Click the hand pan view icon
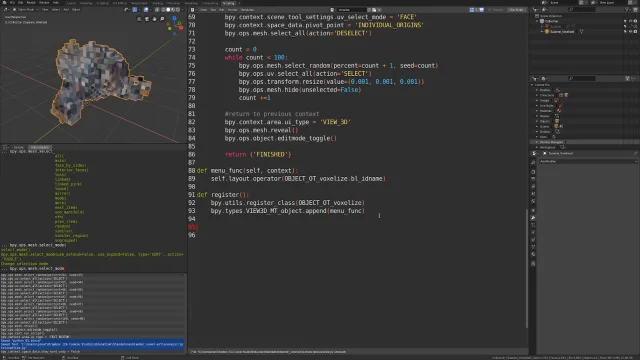This screenshot has width=640, height=360. pyautogui.click(x=154, y=19)
